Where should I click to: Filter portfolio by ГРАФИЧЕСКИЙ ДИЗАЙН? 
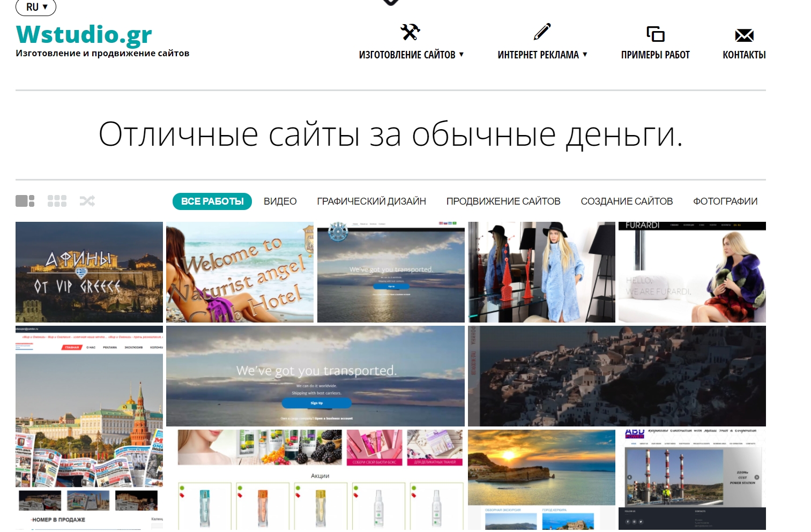click(371, 201)
